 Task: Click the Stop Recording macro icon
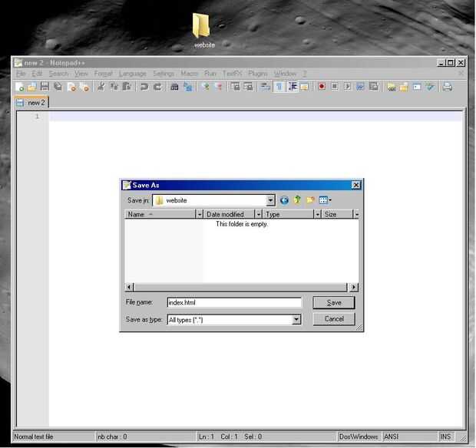(x=335, y=87)
